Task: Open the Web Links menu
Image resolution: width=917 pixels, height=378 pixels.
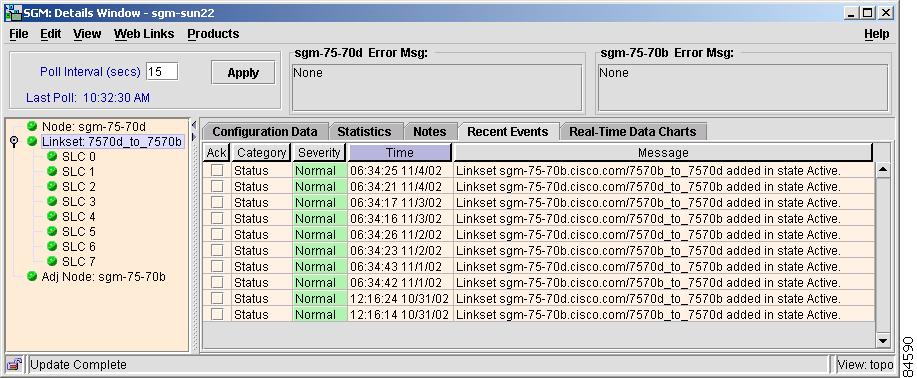Action: pyautogui.click(x=144, y=34)
